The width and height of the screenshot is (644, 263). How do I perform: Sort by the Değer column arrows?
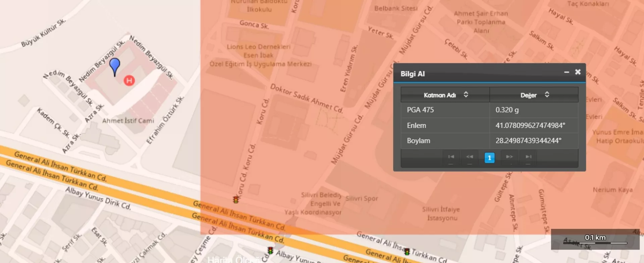pos(547,95)
